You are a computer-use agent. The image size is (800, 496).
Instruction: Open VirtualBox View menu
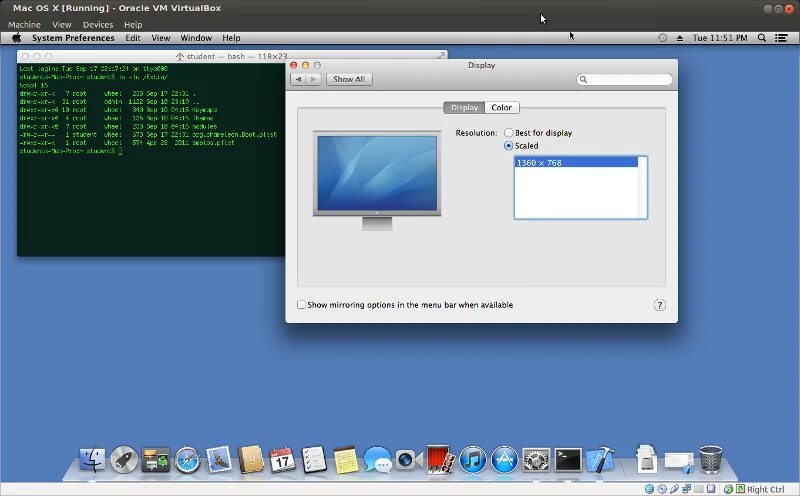coord(62,24)
